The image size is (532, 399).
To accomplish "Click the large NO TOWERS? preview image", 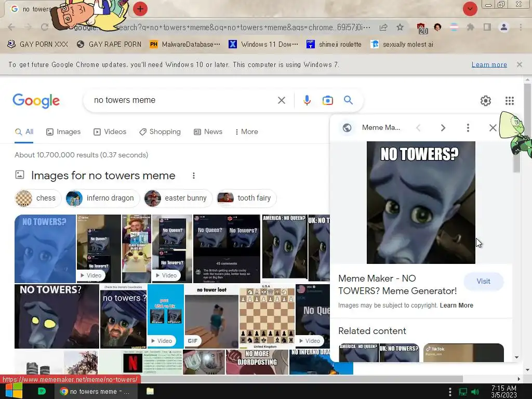I will (421, 203).
